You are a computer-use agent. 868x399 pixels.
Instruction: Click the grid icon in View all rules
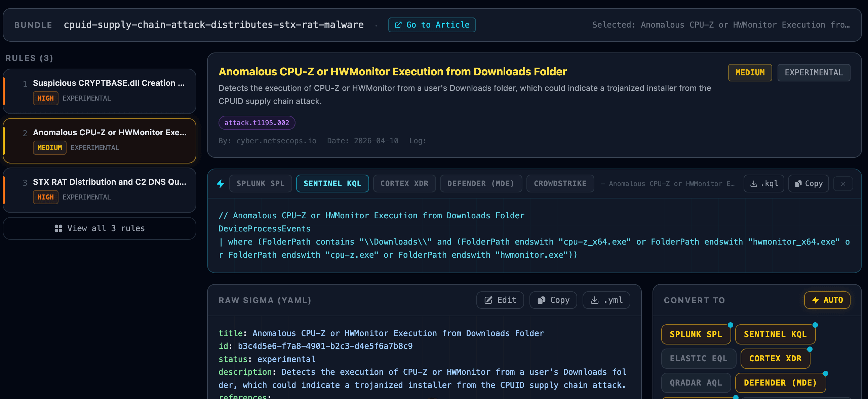pyautogui.click(x=58, y=228)
